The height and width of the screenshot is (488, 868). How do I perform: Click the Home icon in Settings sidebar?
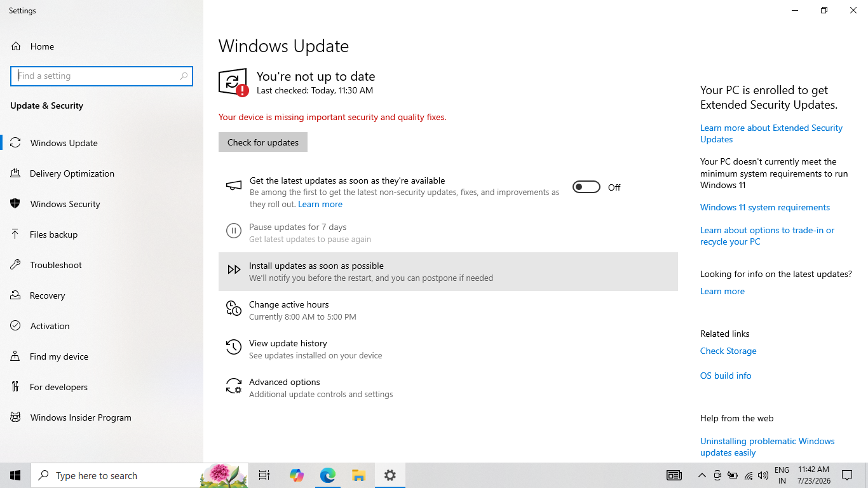click(16, 46)
